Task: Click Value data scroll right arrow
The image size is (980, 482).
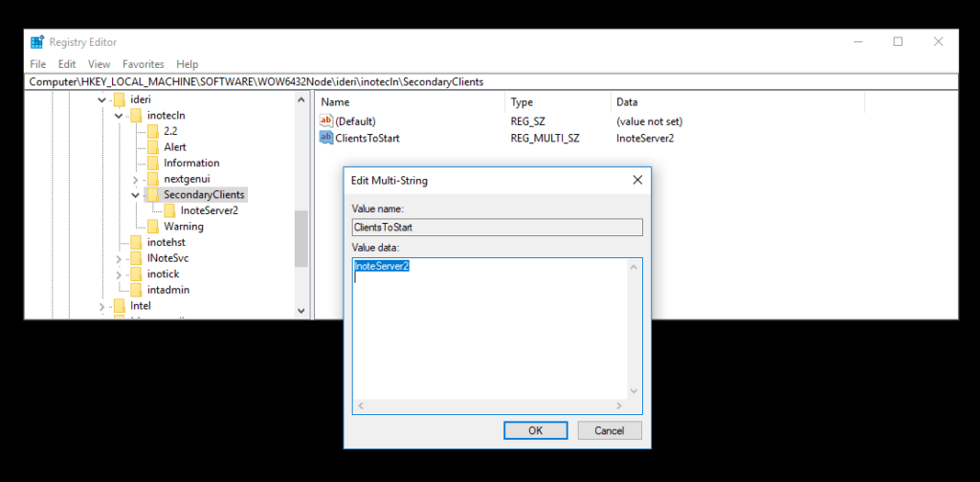Action: click(x=619, y=405)
